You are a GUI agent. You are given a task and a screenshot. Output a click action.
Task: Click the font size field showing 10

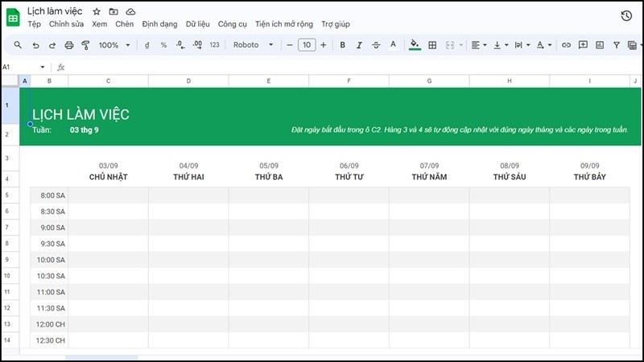306,45
